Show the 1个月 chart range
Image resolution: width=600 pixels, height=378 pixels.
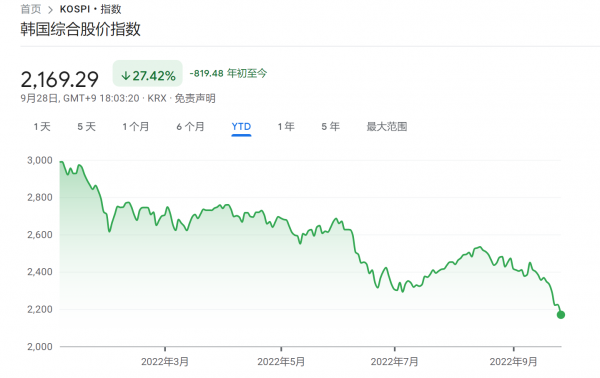[135, 127]
